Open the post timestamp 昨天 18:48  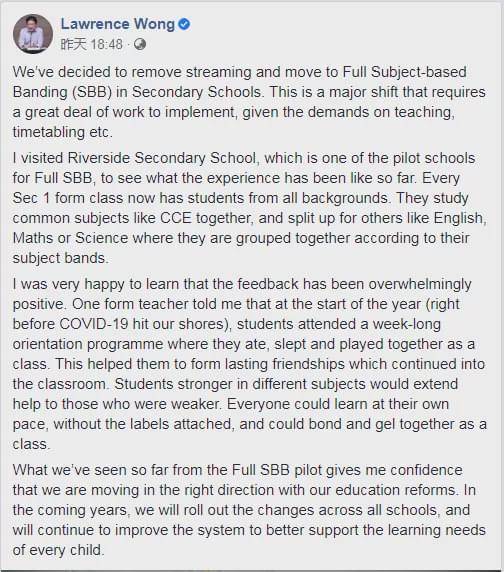(92, 45)
